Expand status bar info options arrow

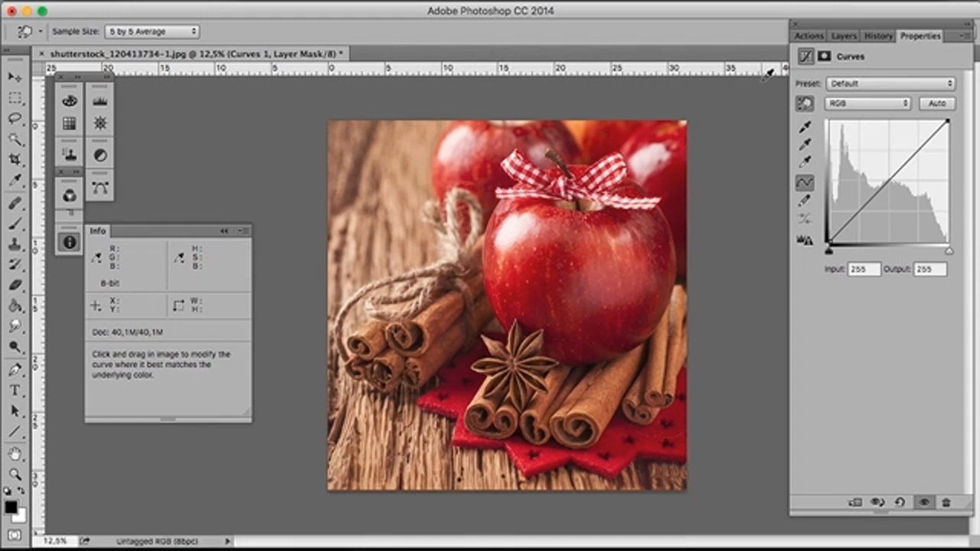tap(227, 541)
